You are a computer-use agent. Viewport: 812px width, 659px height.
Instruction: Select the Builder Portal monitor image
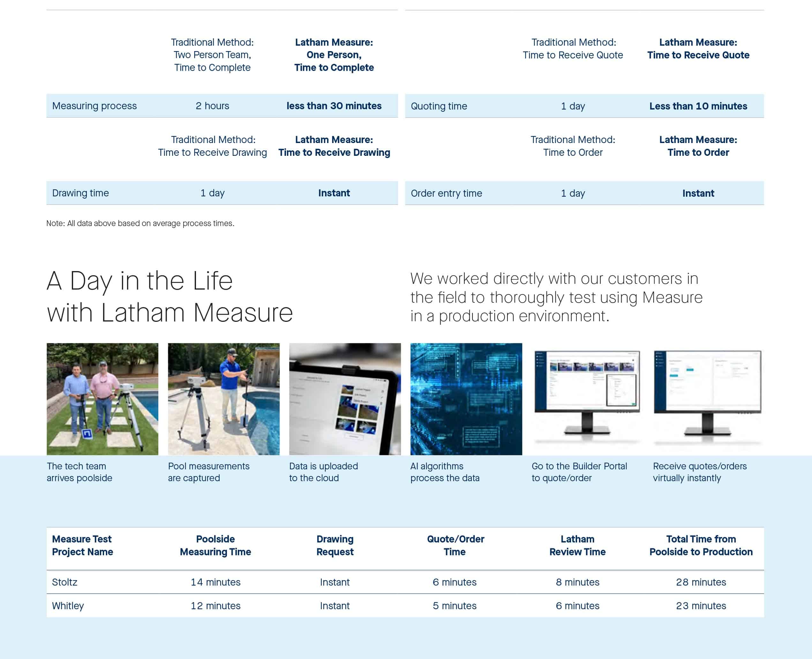(587, 395)
